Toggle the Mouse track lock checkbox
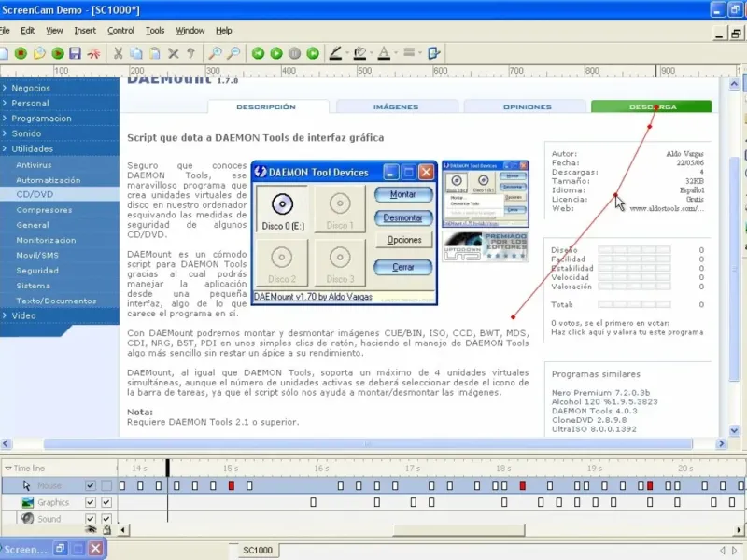The width and height of the screenshot is (747, 560). coord(106,485)
